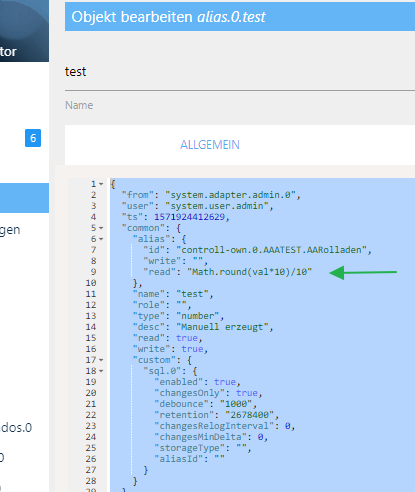Click the "name": "test" line
The width and height of the screenshot is (415, 492).
point(173,294)
